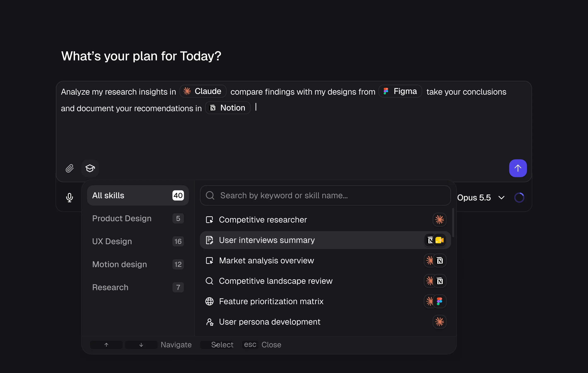Image resolution: width=588 pixels, height=373 pixels.
Task: Click the yellow video icon on User interviews summary
Action: click(x=440, y=240)
